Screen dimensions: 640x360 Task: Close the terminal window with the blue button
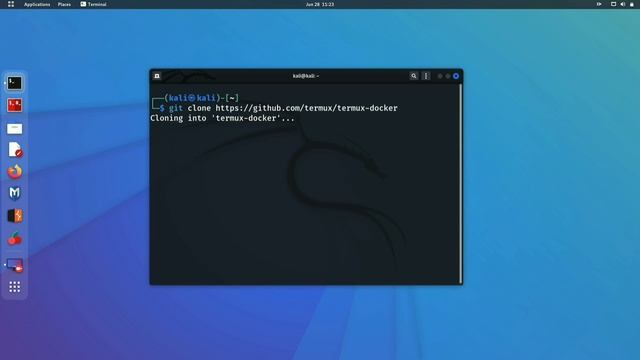(456, 76)
